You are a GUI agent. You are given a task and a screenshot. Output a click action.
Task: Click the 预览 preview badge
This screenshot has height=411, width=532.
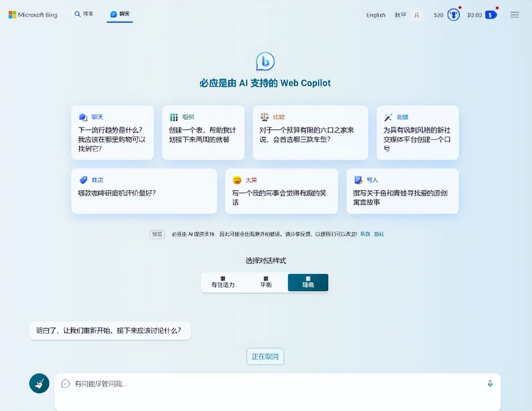(157, 234)
